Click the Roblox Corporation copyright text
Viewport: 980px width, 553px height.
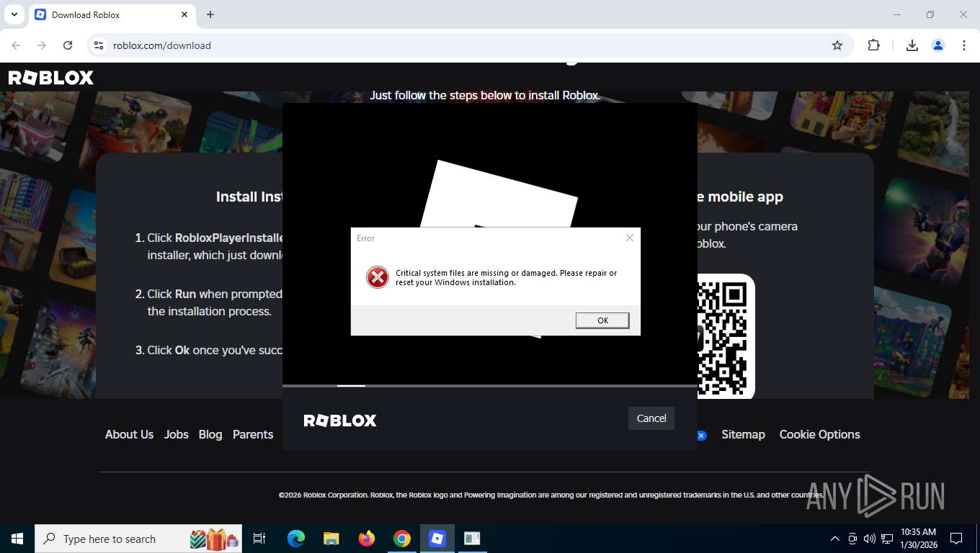[x=551, y=495]
